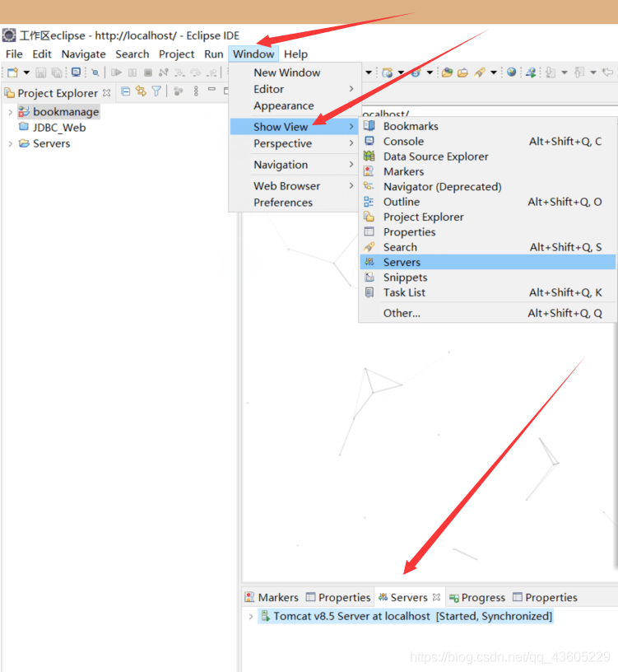
Task: Click the Open Task folder toolbar icon
Action: (462, 72)
